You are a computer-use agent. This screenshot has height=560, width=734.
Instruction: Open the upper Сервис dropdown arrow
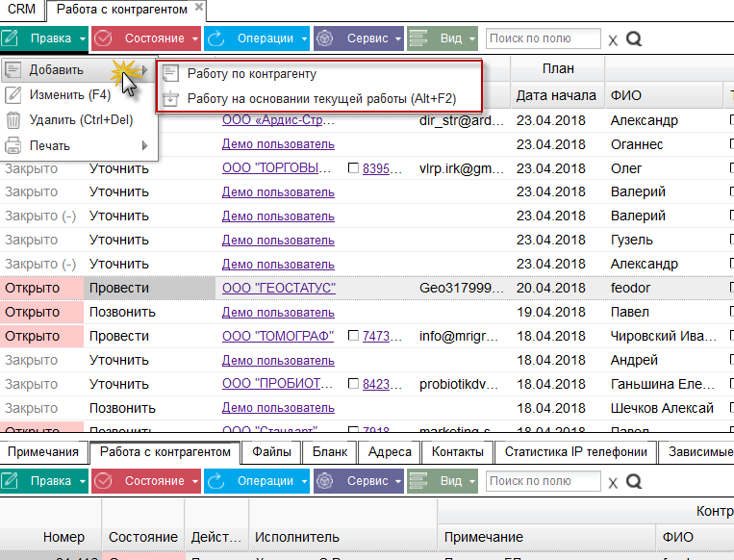point(398,38)
